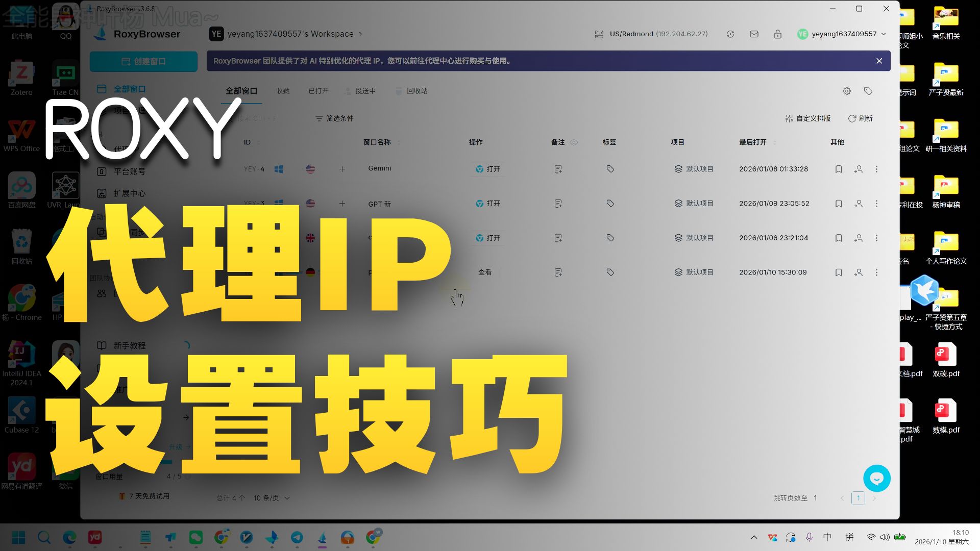Expand the workspace switcher chevron
This screenshot has height=551, width=980.
click(x=360, y=34)
